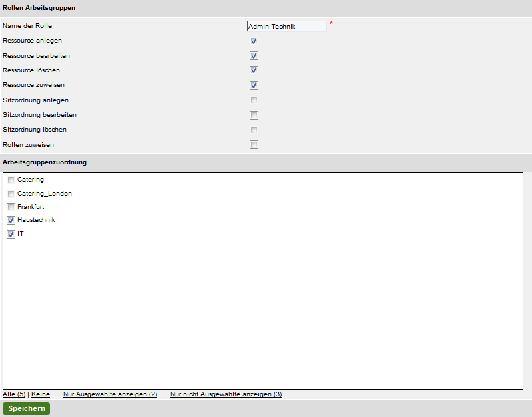Image resolution: width=532 pixels, height=417 pixels.
Task: Uncheck the Ressource löschen checkbox
Action: click(x=254, y=70)
